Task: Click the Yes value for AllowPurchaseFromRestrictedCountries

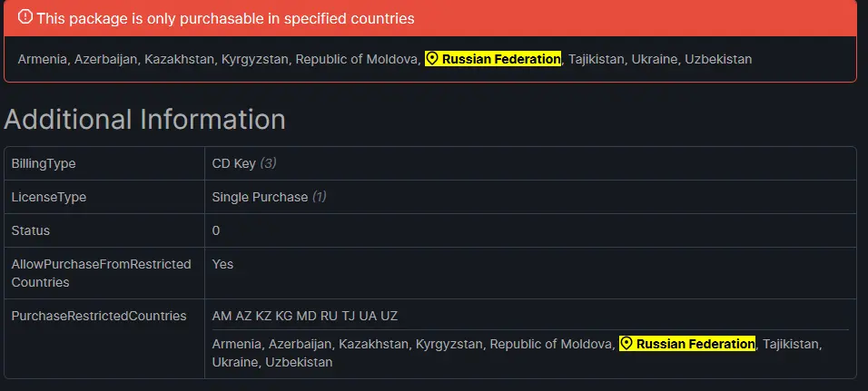Action: tap(222, 264)
